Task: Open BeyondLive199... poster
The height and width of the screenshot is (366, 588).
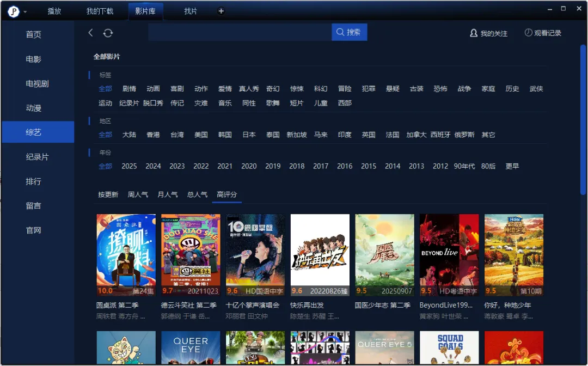Action: coord(449,255)
